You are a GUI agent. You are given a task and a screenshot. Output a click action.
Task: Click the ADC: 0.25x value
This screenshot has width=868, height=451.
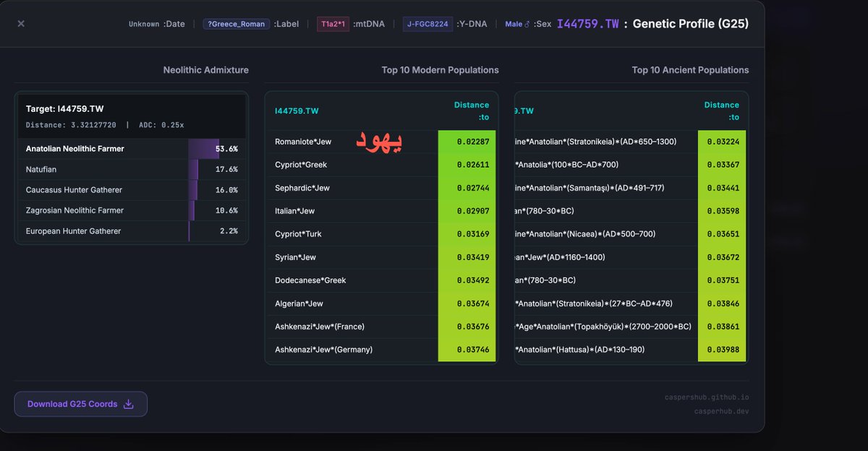point(160,125)
